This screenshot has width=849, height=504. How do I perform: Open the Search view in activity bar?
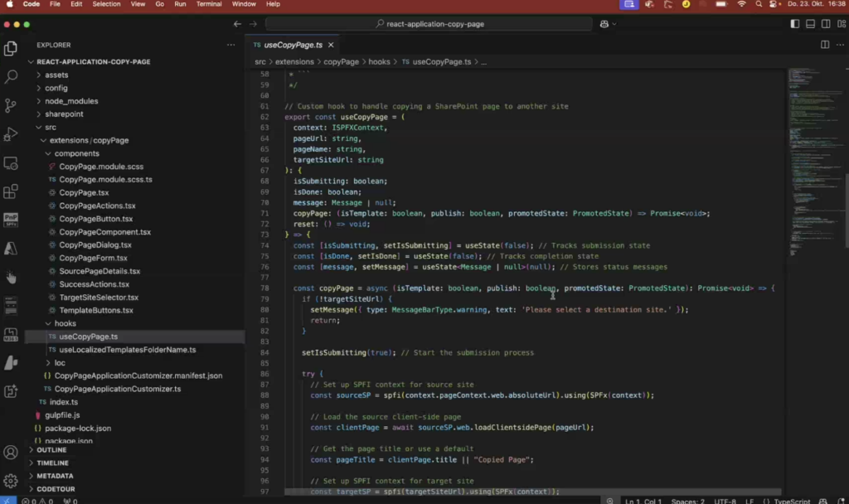11,76
